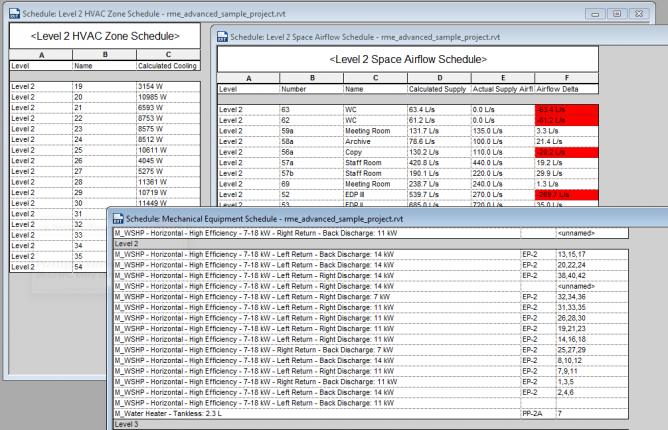
Task: Click red Airflow Delta cell -61.2 L/s
Action: [x=567, y=121]
